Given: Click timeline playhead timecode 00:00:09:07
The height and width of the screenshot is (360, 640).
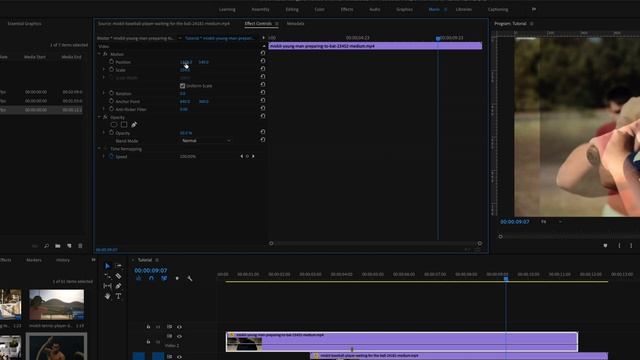Looking at the screenshot, I should [x=151, y=271].
